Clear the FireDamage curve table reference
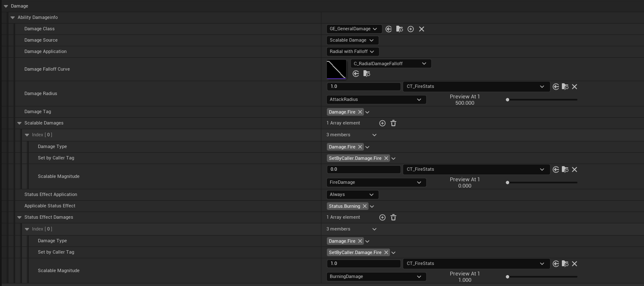 pos(575,169)
